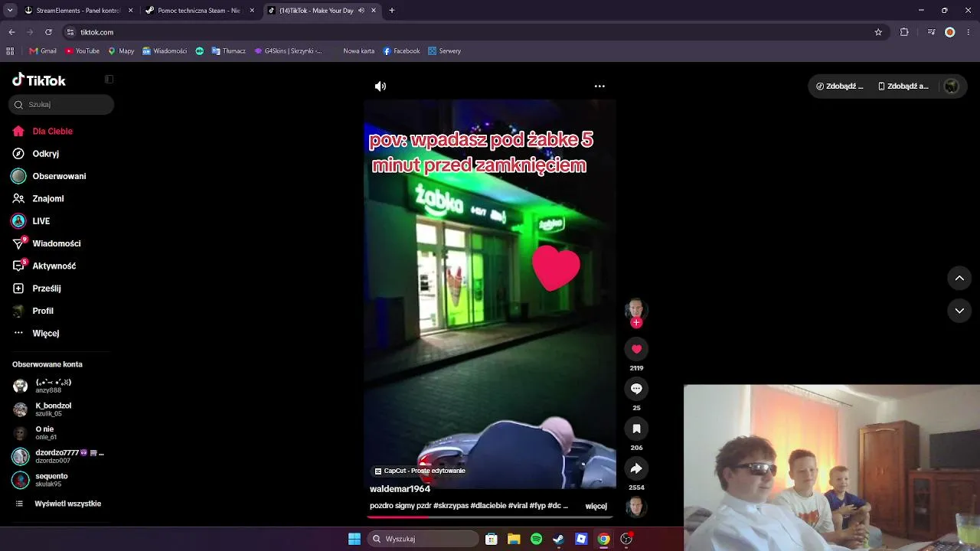
Task: Open Chrome's tab search dropdown
Action: (x=10, y=11)
